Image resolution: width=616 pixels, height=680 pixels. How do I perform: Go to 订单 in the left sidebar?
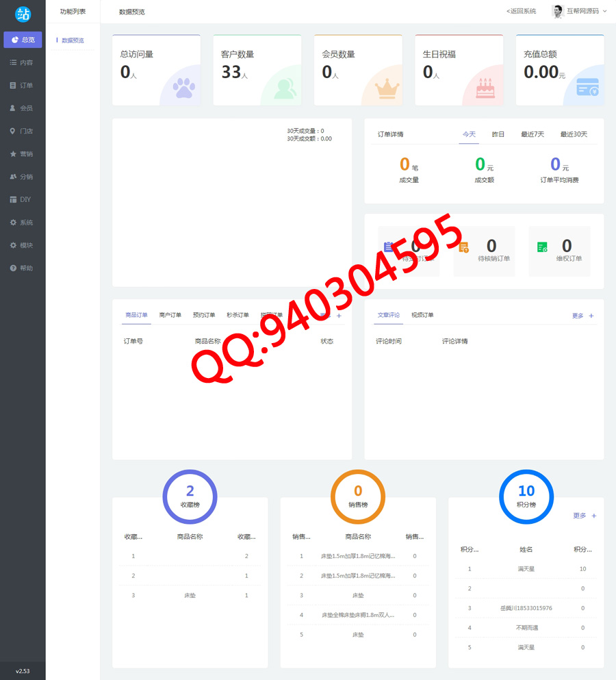[23, 86]
